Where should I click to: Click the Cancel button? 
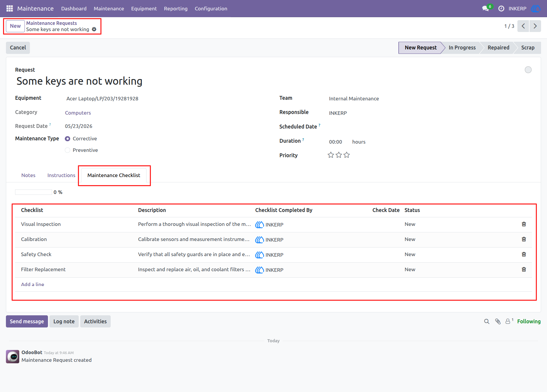point(18,48)
